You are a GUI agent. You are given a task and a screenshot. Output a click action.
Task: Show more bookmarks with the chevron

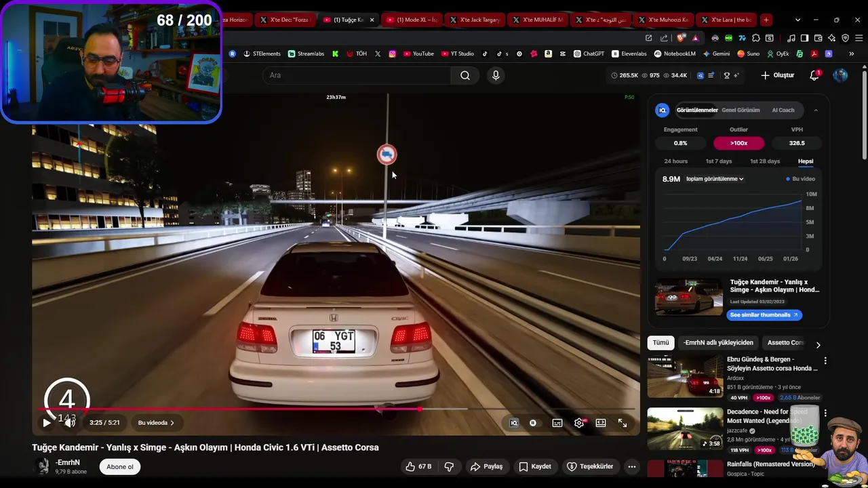(851, 54)
